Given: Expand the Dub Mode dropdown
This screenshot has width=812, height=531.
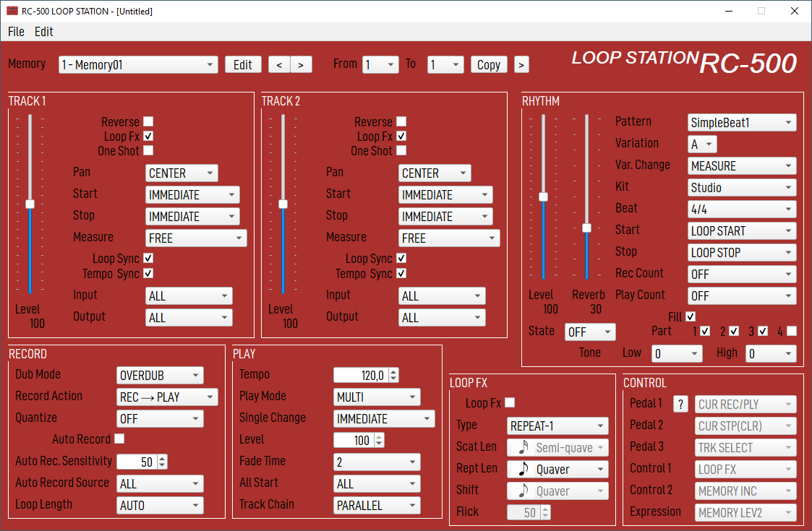Looking at the screenshot, I should [160, 376].
